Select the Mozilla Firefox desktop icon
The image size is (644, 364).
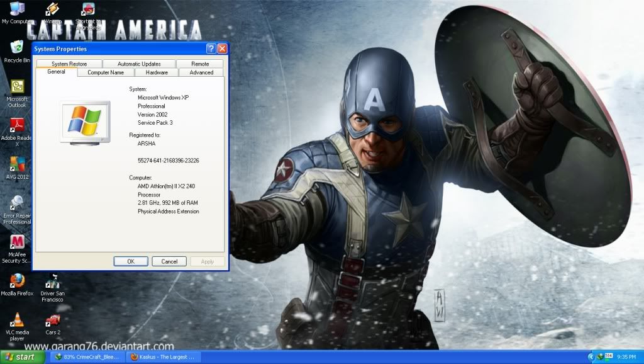[17, 285]
